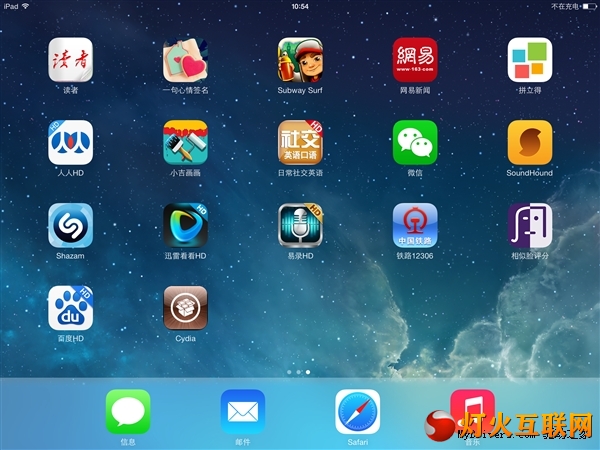600x450 pixels.
Task: Tap the 不在充电 status text
Action: pos(565,7)
